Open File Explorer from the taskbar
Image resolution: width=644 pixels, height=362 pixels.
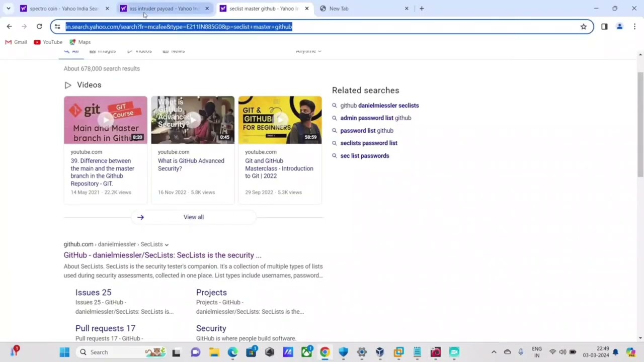(214, 352)
